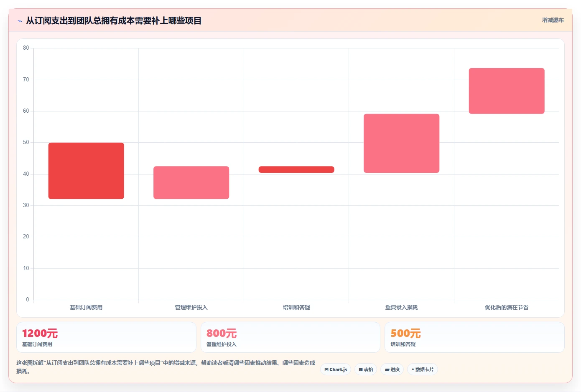Click the chart title 从订阅支出到团队总拥有成本需要补上哪些项目
Viewport: 581px width, 392px height.
coord(114,20)
